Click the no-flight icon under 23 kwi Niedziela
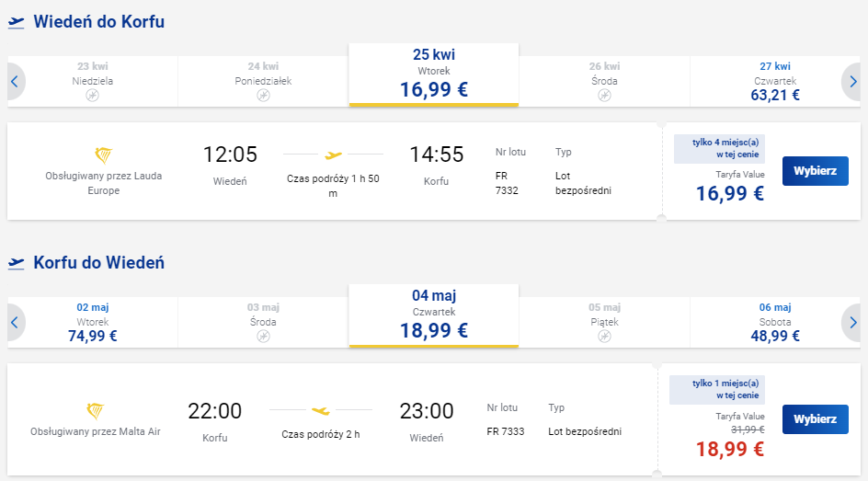 [x=93, y=96]
